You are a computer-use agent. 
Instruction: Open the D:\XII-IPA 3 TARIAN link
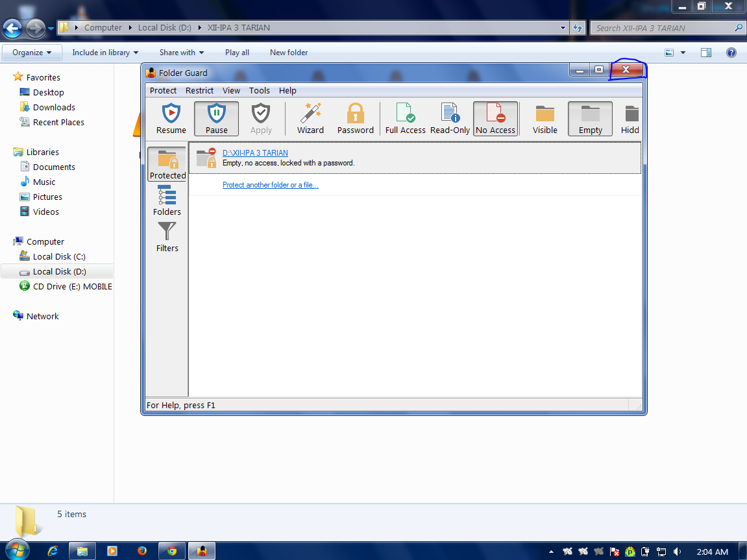[255, 153]
